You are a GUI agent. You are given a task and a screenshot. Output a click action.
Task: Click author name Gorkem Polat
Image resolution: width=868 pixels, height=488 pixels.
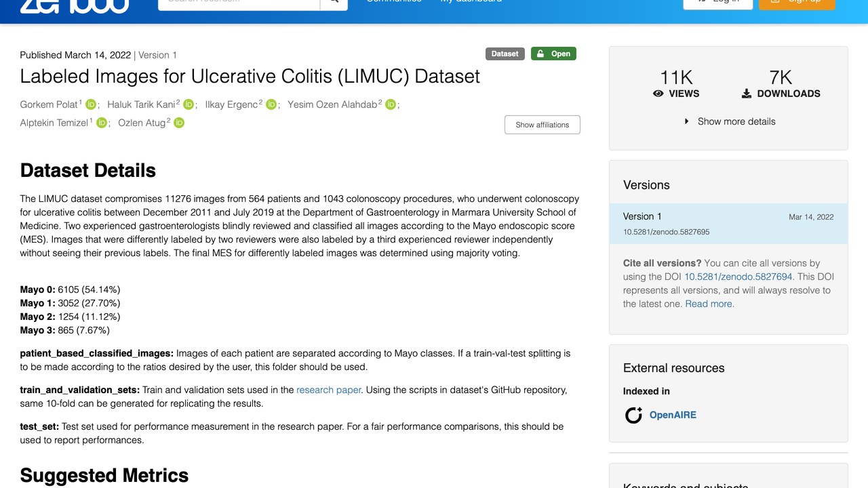click(50, 104)
